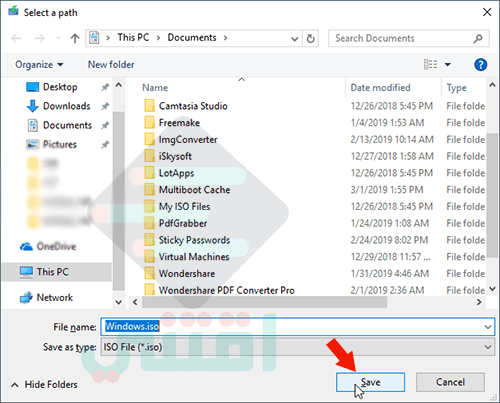Screen dimensions: 500x403
Task: Click the Documents icon in address bar
Action: click(x=94, y=38)
